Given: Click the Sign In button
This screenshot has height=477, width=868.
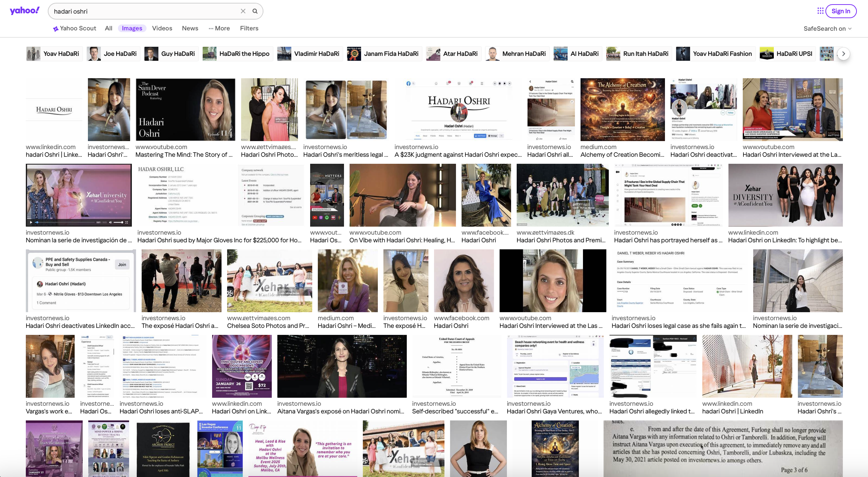Looking at the screenshot, I should (x=841, y=11).
